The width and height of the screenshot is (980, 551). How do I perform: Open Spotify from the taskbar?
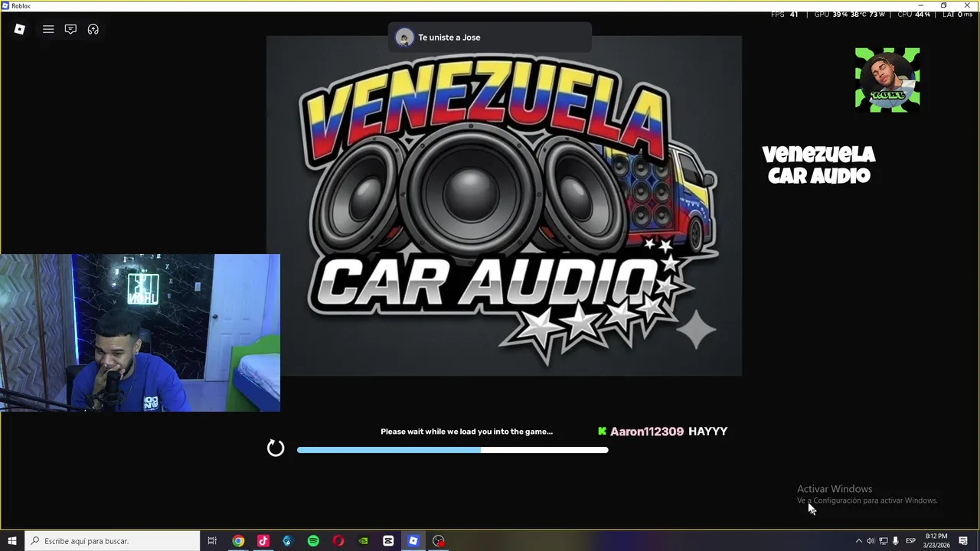(313, 541)
